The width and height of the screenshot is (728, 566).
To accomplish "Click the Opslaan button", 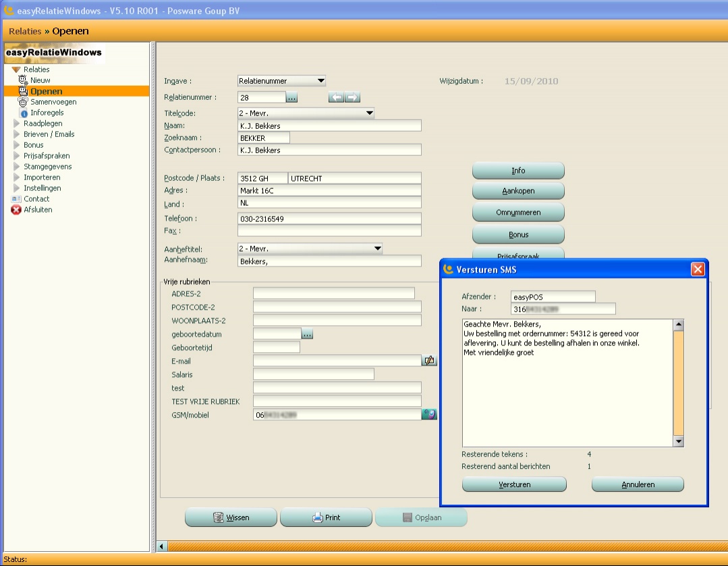I will pos(421,517).
